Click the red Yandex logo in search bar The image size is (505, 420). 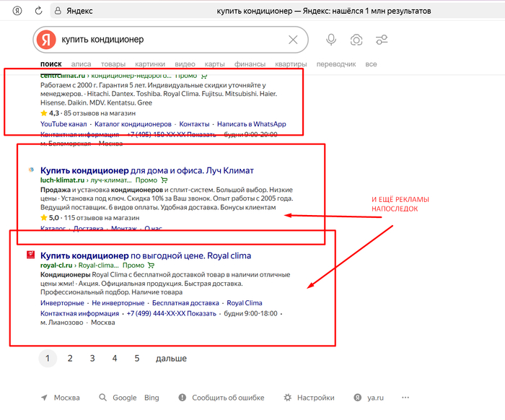point(46,40)
